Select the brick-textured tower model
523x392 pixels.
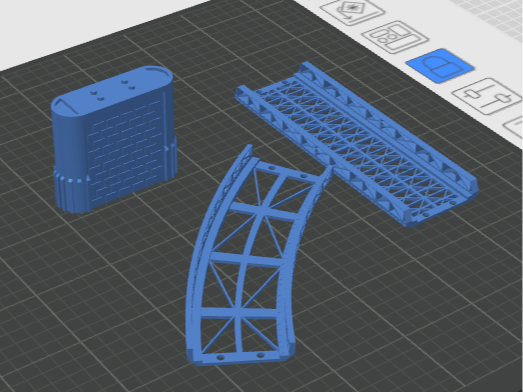tap(113, 138)
